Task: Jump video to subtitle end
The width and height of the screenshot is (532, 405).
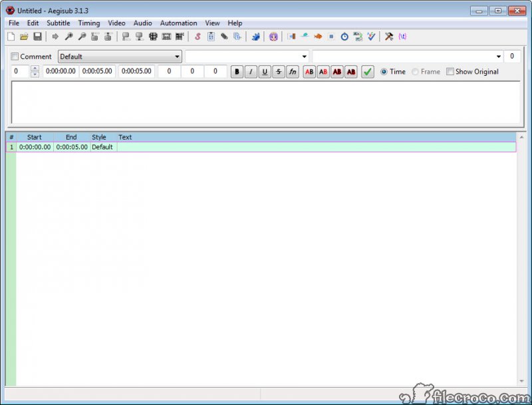Action: (108, 37)
